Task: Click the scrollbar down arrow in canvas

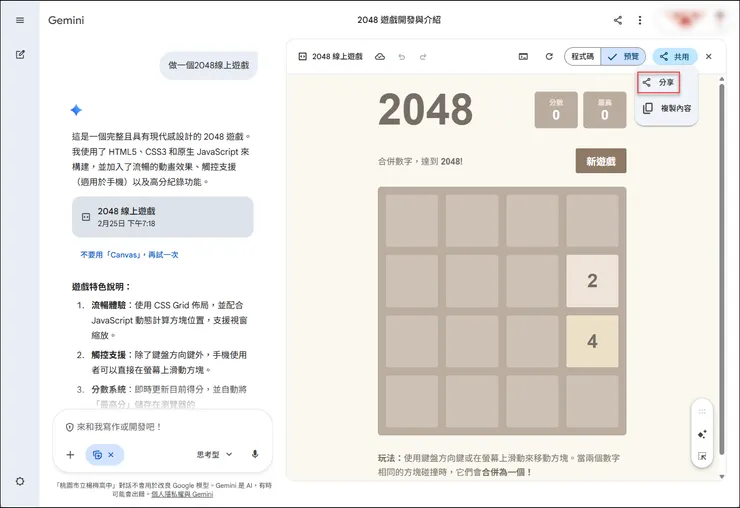Action: click(722, 477)
